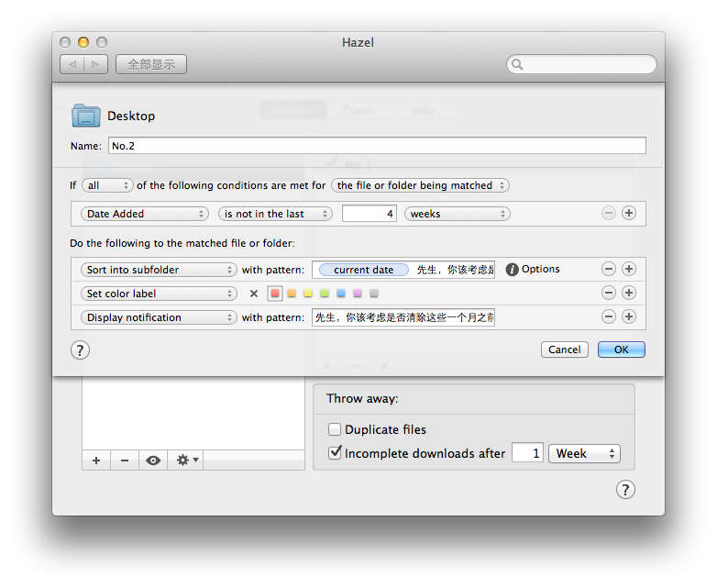Click the current date token
The width and height of the screenshot is (717, 588).
(363, 270)
